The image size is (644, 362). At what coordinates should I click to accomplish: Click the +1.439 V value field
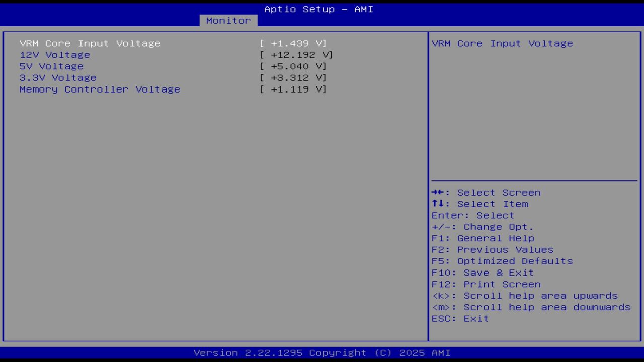click(293, 43)
